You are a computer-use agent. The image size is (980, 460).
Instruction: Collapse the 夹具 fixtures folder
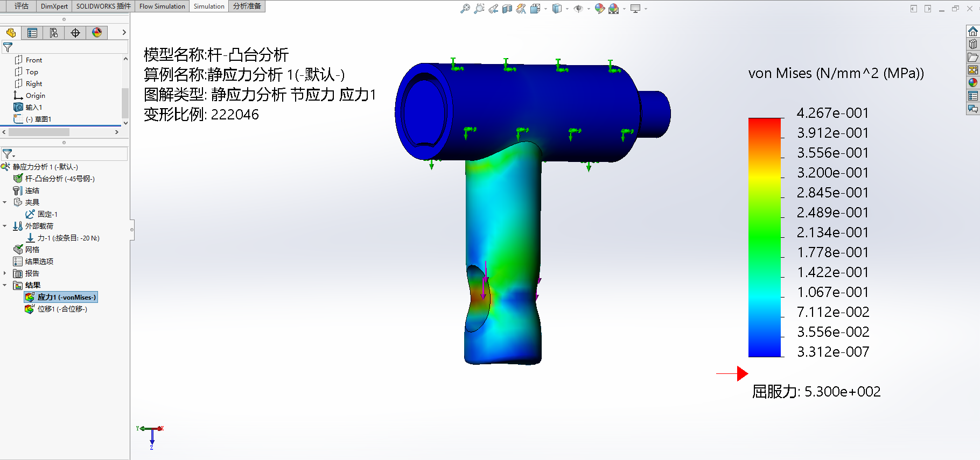click(5, 202)
